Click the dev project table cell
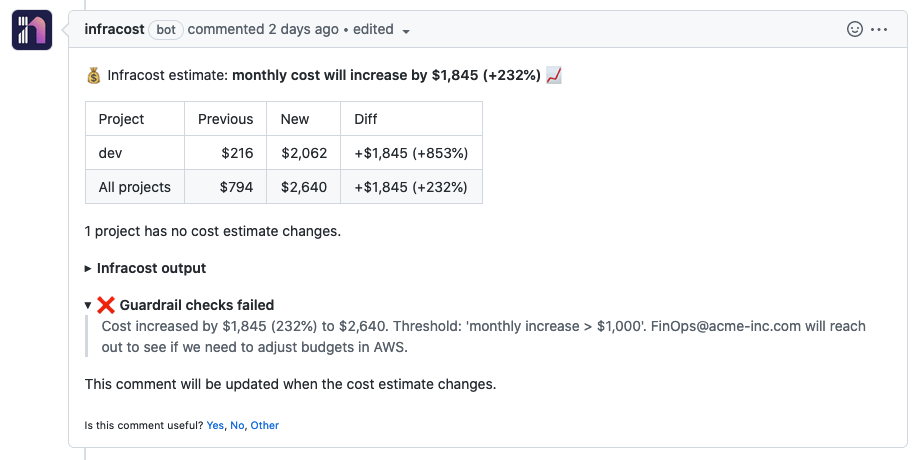Screen dimensions: 923x460 109,153
